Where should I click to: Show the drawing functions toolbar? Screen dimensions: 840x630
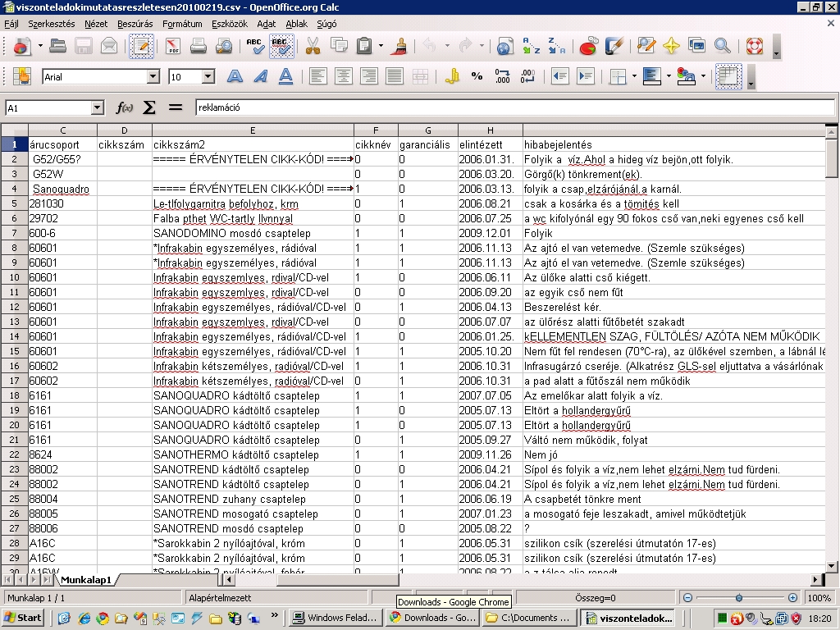pos(614,47)
